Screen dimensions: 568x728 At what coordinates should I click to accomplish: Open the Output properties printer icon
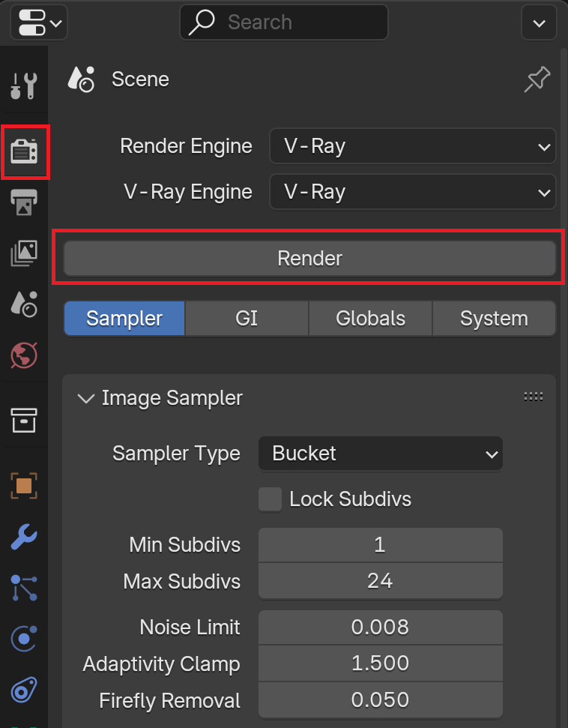point(24,202)
